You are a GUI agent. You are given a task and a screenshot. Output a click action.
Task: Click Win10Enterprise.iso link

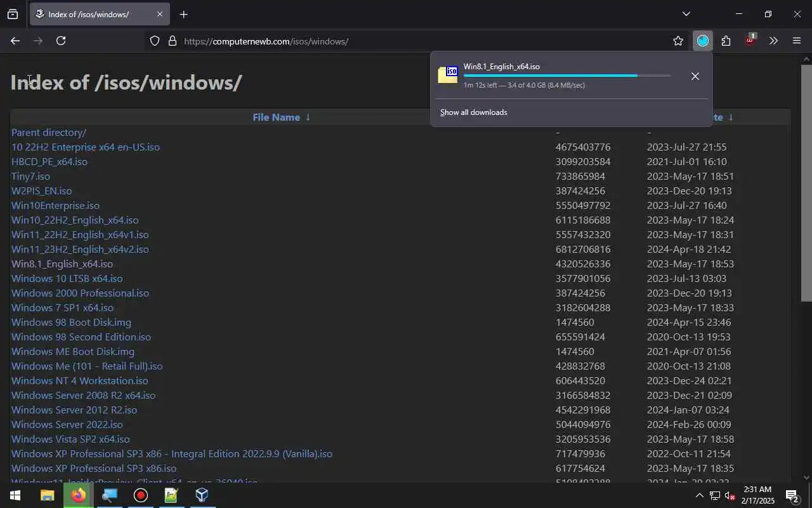pyautogui.click(x=55, y=205)
